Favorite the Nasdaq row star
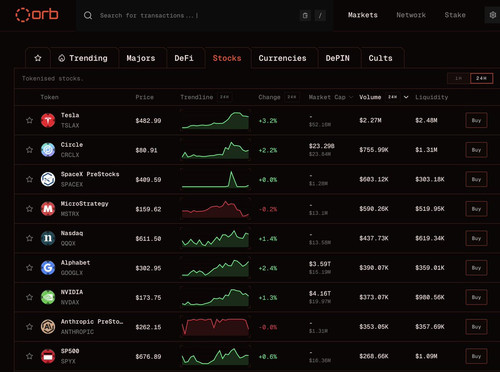500x372 pixels. 29,238
